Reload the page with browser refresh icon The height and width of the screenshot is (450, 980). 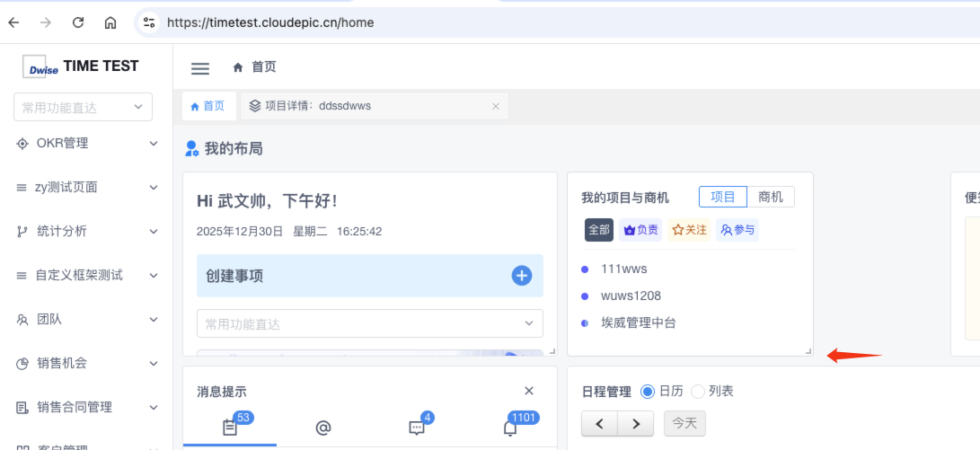tap(78, 22)
